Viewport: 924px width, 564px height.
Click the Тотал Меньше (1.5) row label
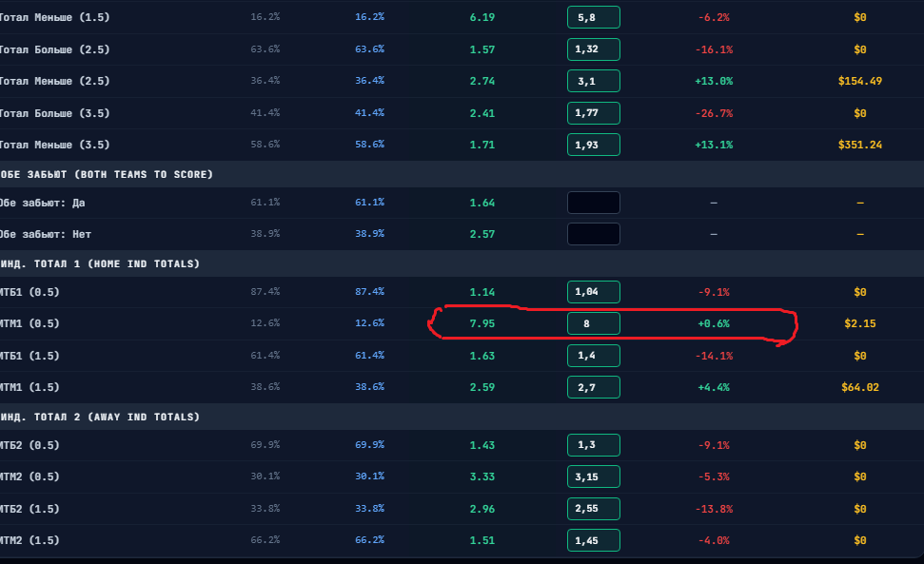(x=54, y=17)
